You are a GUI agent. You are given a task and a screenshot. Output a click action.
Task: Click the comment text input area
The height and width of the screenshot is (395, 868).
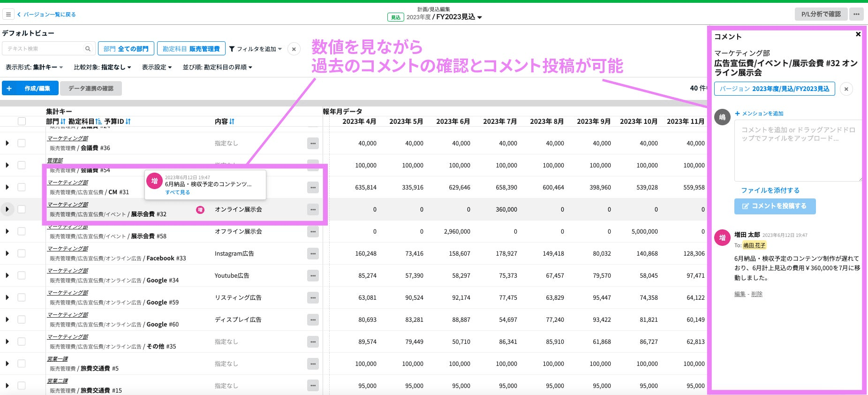pyautogui.click(x=797, y=150)
